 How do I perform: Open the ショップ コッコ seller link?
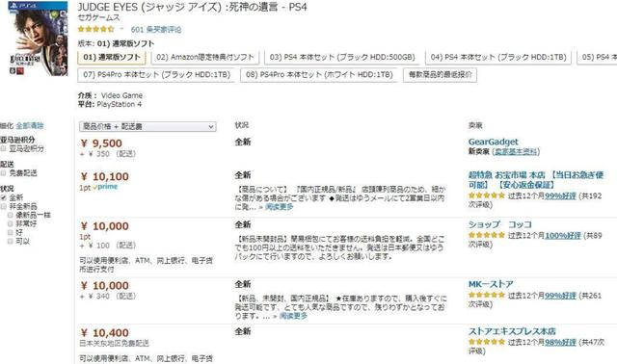[499, 224]
